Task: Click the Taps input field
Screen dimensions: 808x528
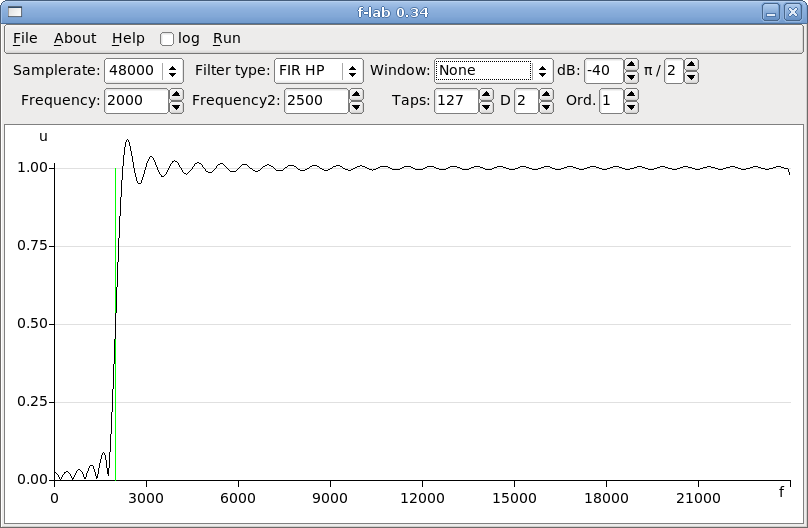Action: click(457, 101)
